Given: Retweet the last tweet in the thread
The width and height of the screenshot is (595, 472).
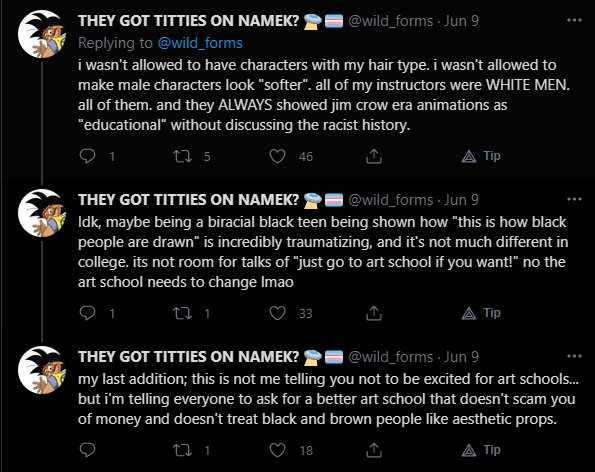Looking at the screenshot, I should [183, 450].
